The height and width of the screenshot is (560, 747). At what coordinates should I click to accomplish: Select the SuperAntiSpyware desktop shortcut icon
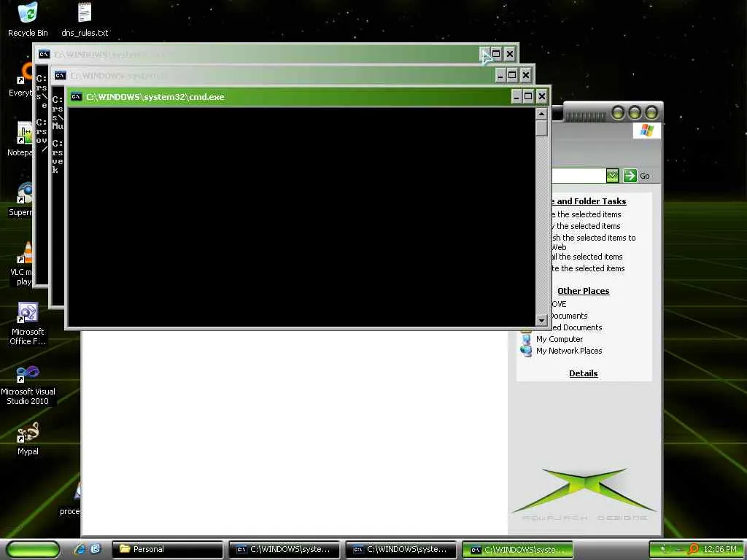tap(22, 200)
